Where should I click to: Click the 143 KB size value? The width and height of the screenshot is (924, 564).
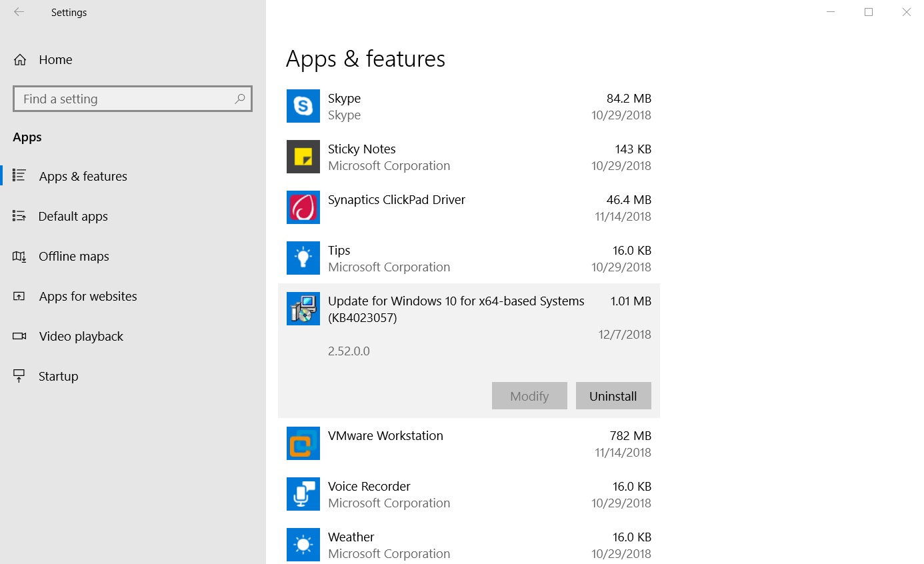[633, 149]
